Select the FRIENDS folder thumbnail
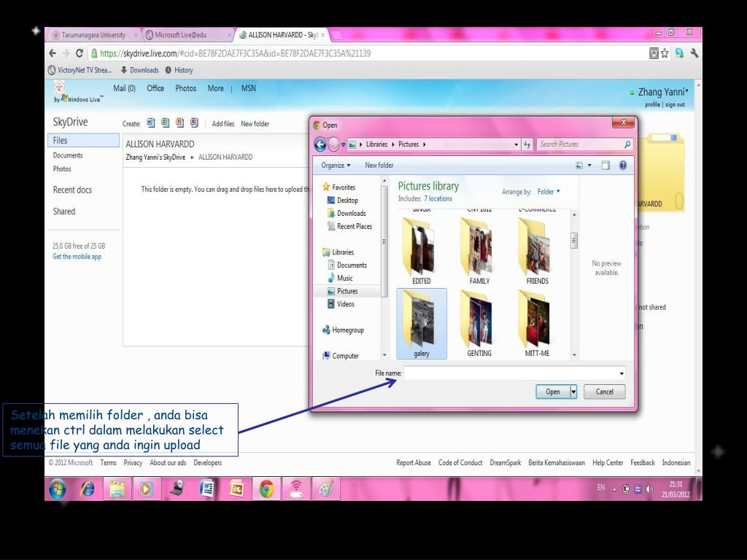Viewport: 747px width, 560px height. [x=537, y=252]
